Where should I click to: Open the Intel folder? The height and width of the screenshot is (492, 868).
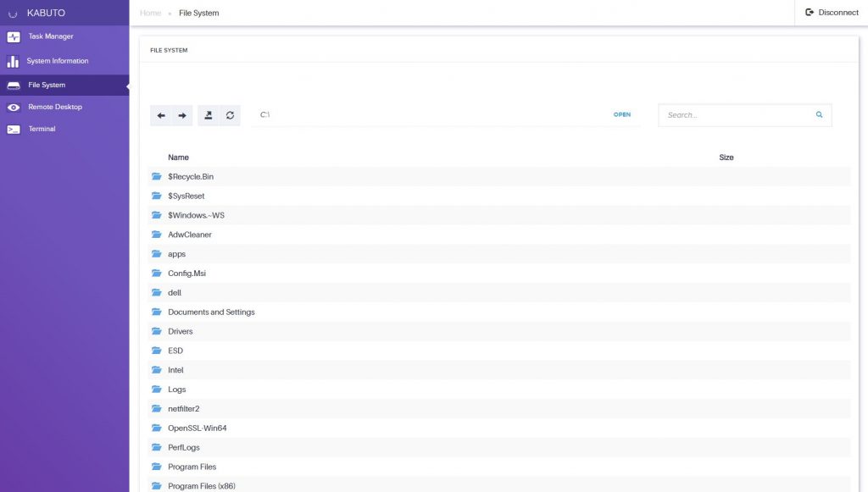(175, 370)
